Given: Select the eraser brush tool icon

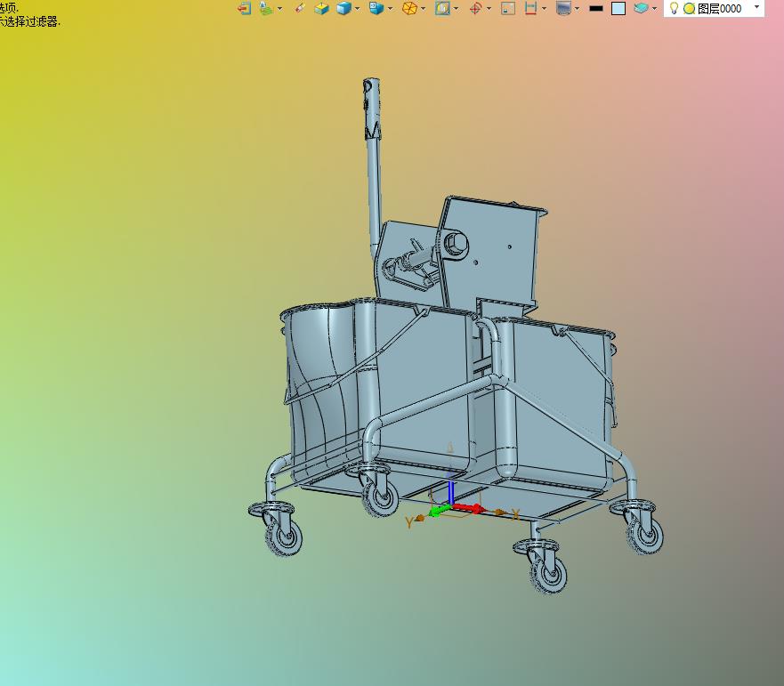Looking at the screenshot, I should pyautogui.click(x=300, y=8).
